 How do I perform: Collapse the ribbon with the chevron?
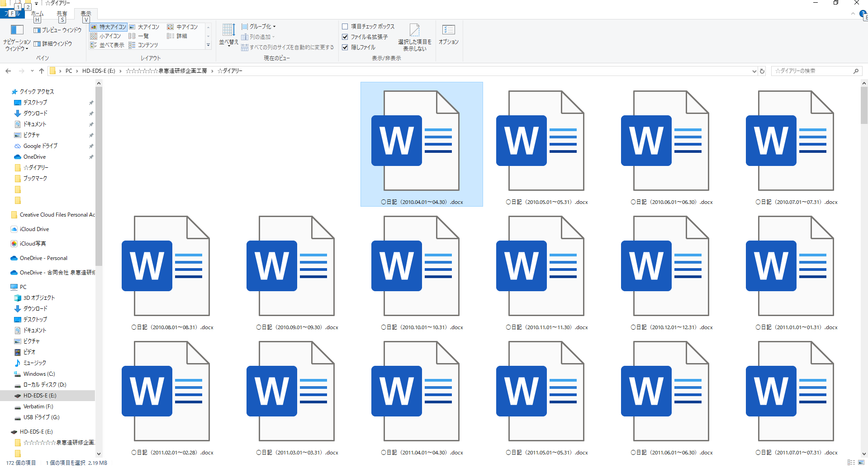853,14
